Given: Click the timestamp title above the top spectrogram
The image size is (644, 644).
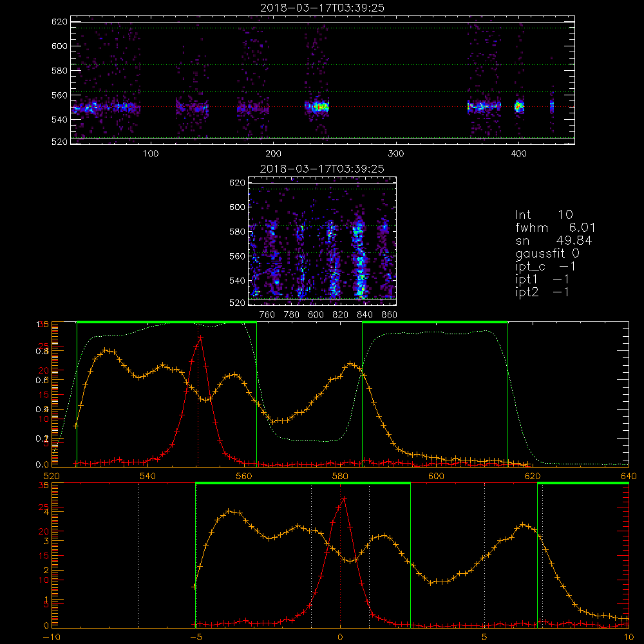Looking at the screenshot, I should coord(322,8).
